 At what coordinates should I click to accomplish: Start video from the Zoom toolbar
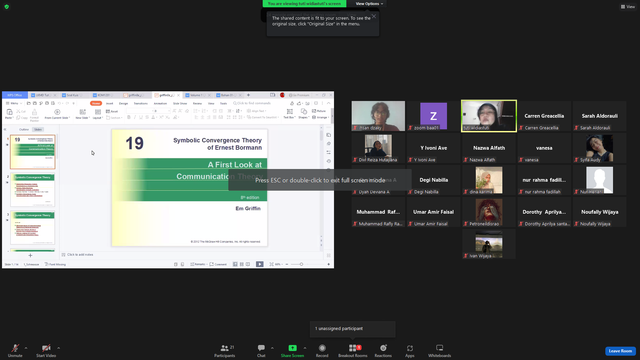[46, 350]
